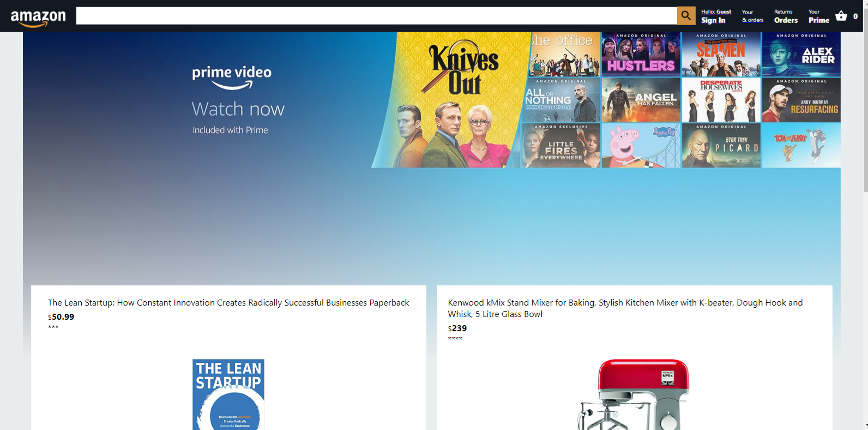
Task: Select the Desperate Housewives thumbnail
Action: tap(721, 100)
